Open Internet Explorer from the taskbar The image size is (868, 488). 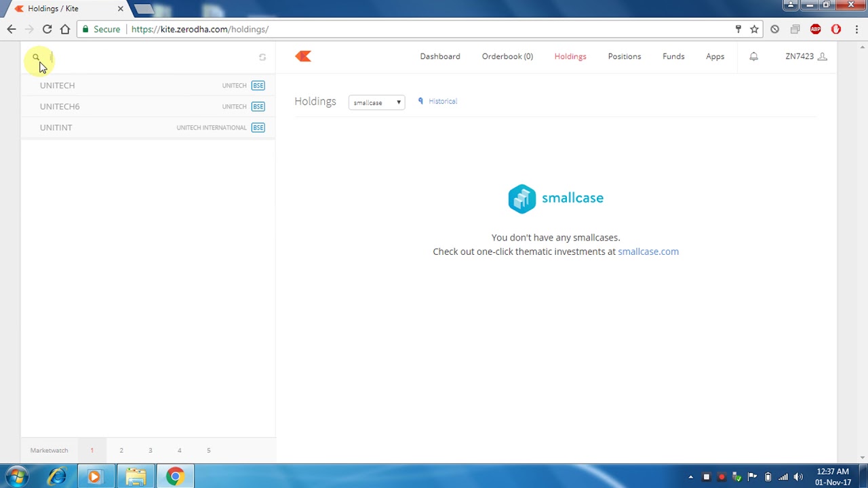57,476
